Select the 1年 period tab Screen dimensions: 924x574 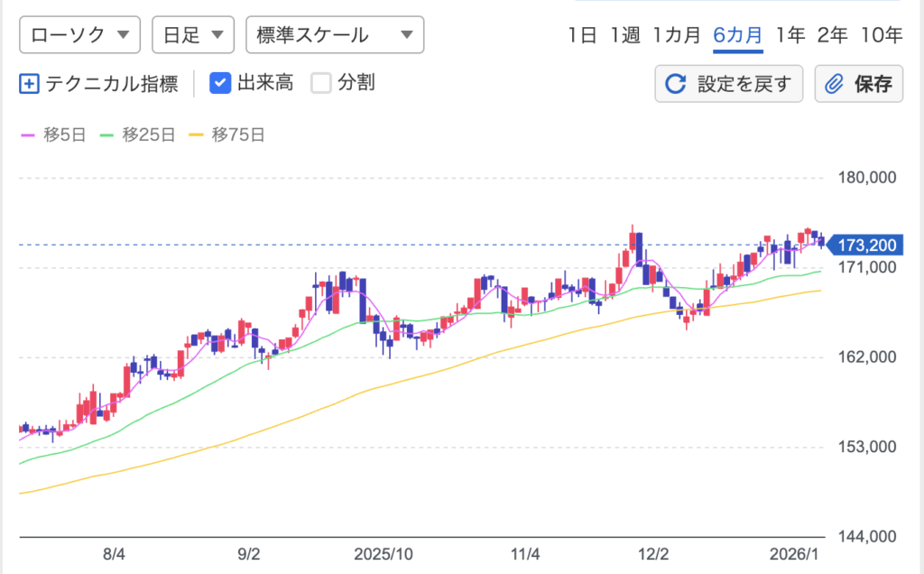790,36
